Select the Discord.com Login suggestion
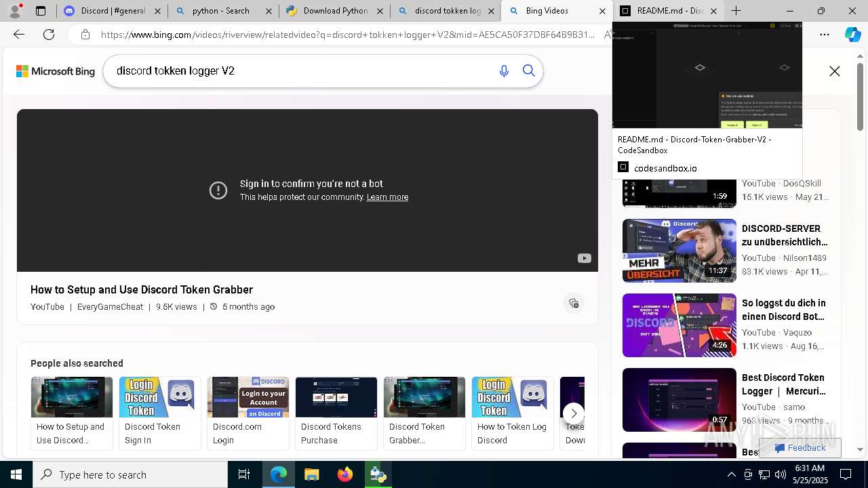Image resolution: width=868 pixels, height=488 pixels. (x=248, y=413)
